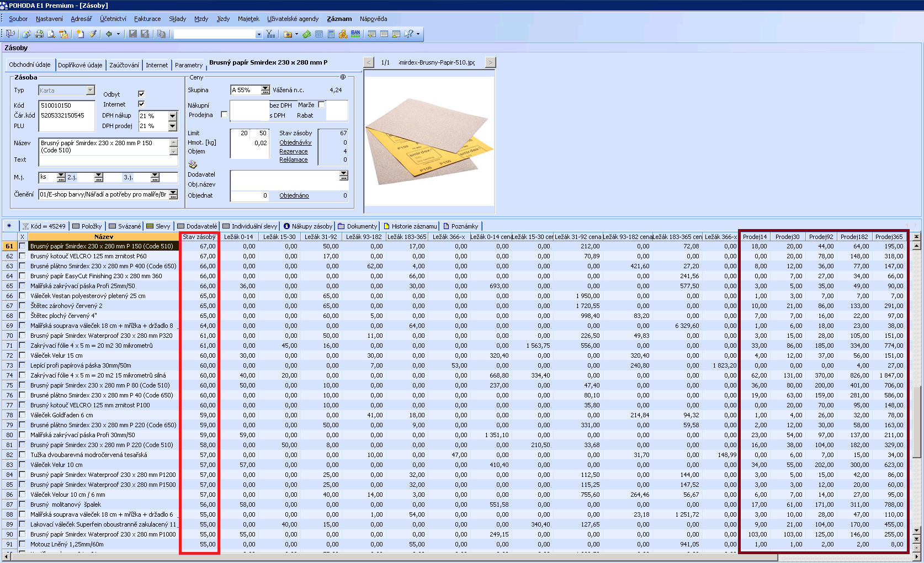Viewport: 924px width, 563px height.
Task: Click the @ icon in Ceny group
Action: tap(343, 77)
